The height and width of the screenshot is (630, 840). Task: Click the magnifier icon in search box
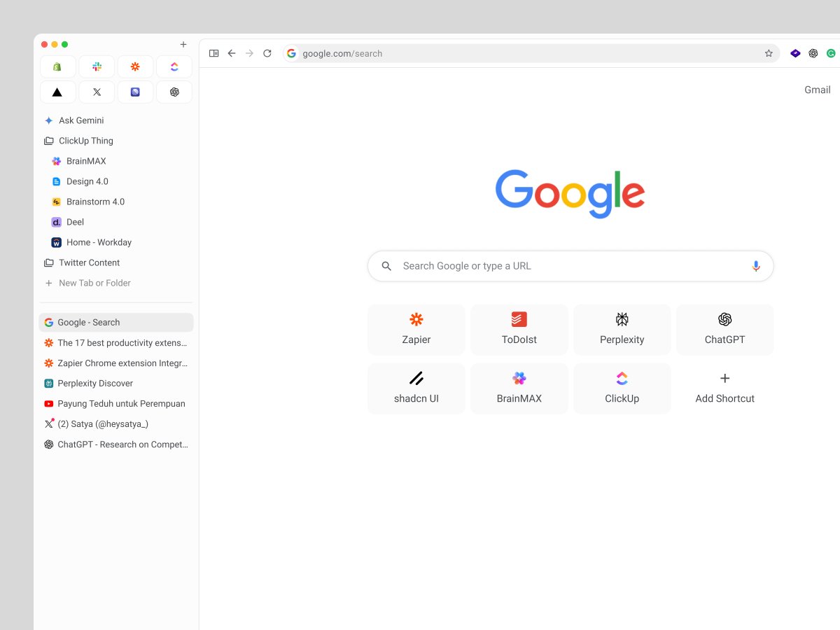[386, 266]
